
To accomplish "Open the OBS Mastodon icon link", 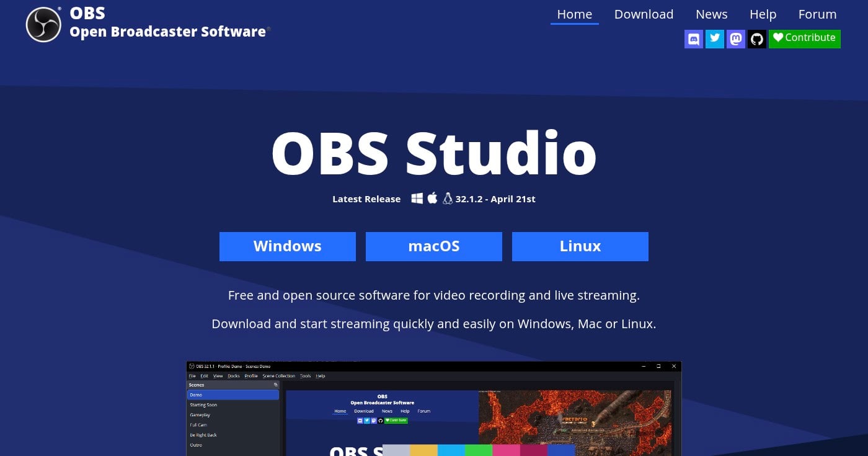I will 736,39.
